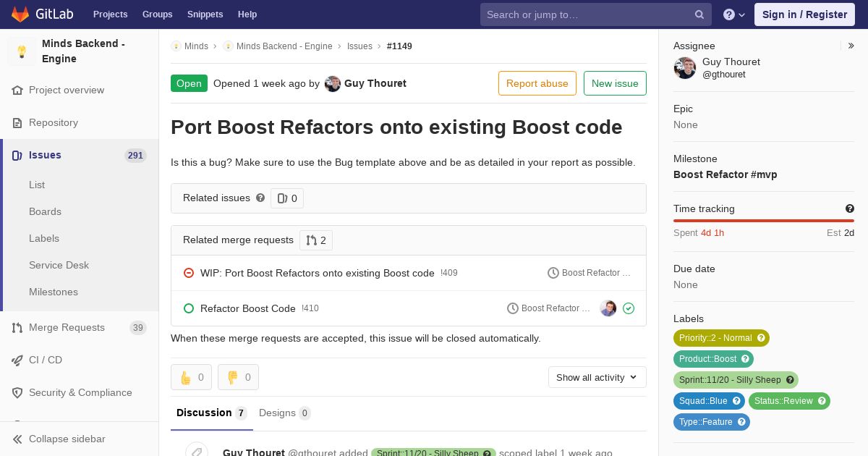868x456 pixels.
Task: Click the 291 issues count badge
Action: [x=135, y=156]
